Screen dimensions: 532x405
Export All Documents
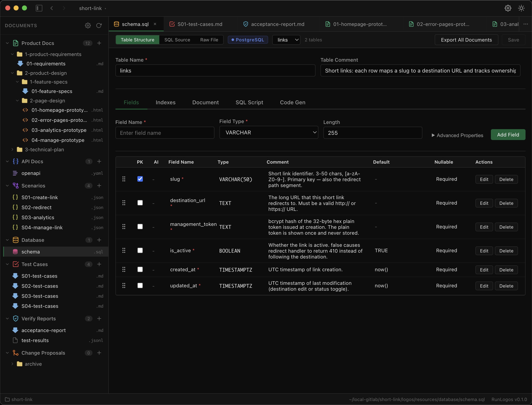pos(466,40)
